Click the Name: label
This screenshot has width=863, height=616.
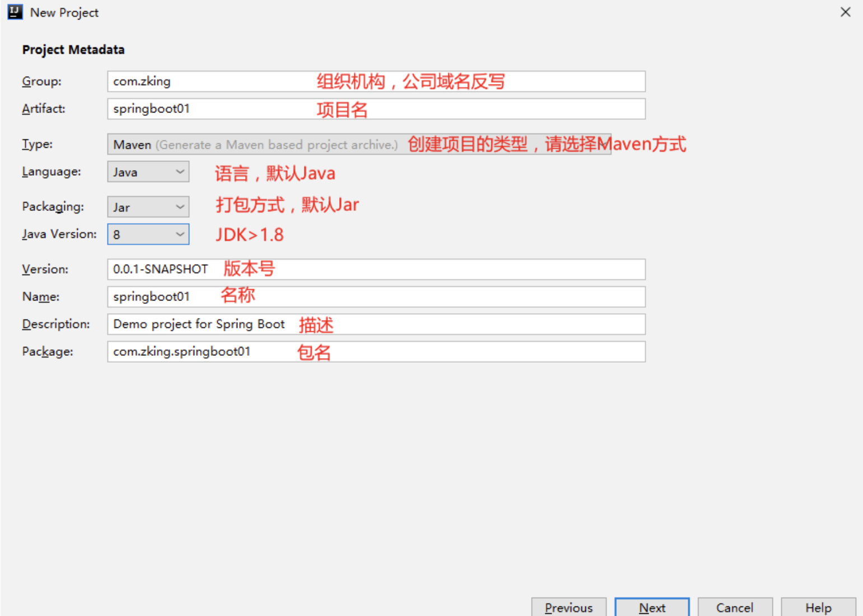[x=41, y=297]
